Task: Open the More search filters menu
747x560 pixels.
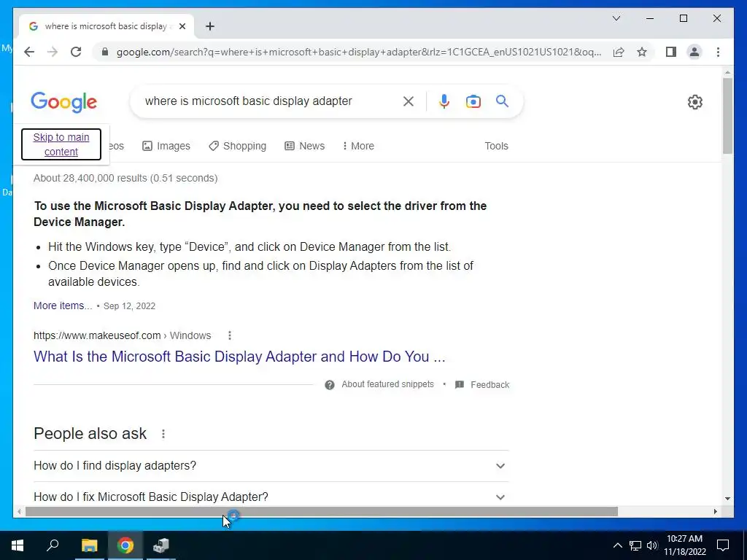Action: point(358,146)
